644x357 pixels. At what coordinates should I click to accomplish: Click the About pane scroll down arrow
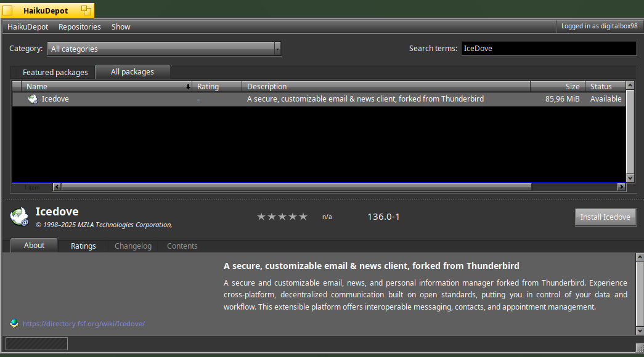click(x=640, y=331)
